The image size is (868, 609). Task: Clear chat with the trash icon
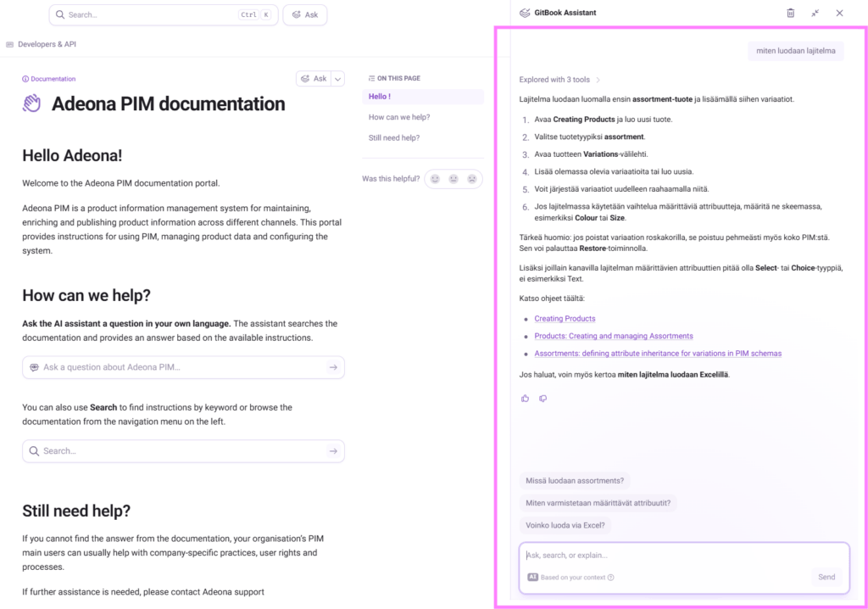[x=791, y=13]
